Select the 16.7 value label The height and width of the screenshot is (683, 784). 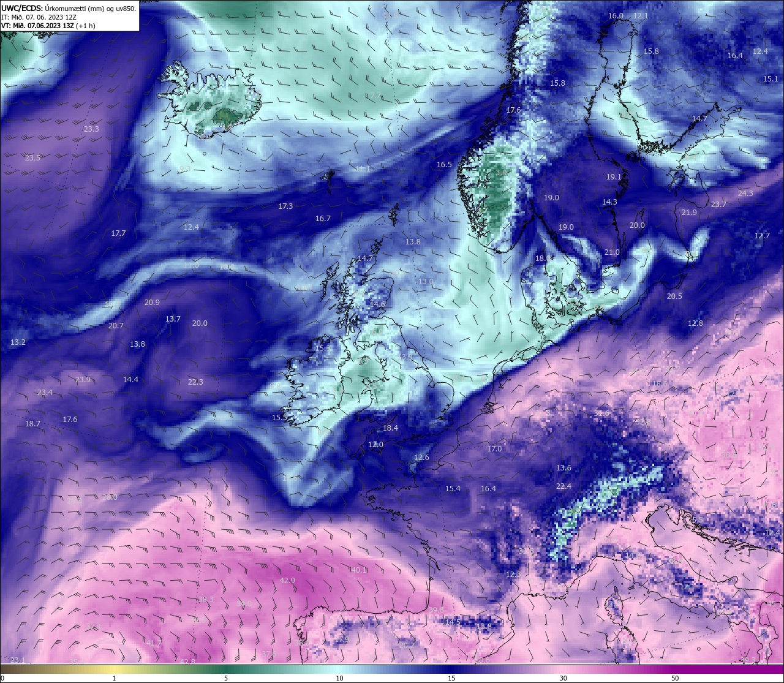[x=323, y=218]
